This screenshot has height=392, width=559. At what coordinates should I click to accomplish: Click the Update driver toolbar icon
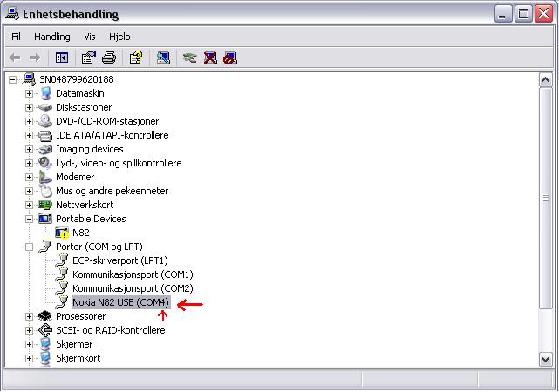[189, 57]
